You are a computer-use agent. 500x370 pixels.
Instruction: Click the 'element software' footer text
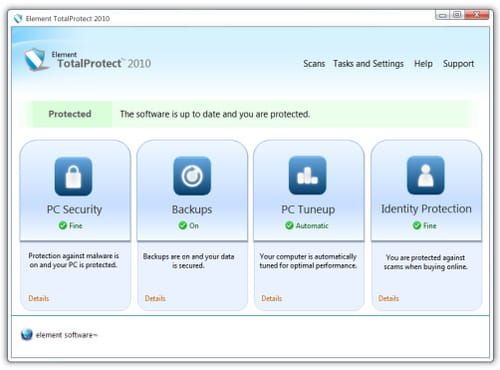coord(66,335)
